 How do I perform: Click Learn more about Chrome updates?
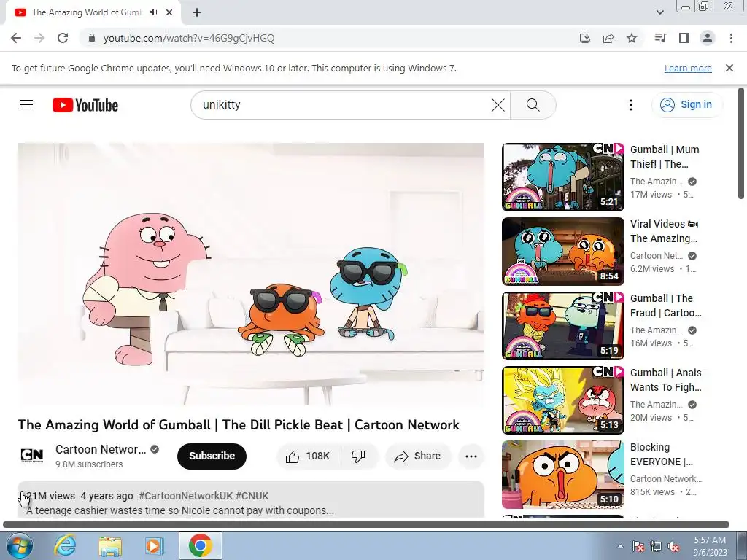688,68
